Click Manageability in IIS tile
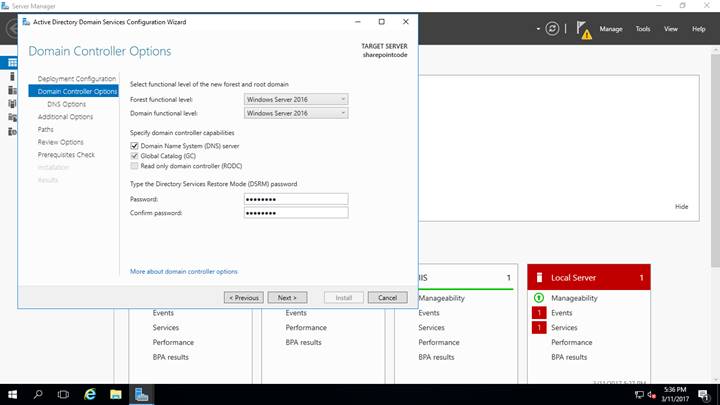 point(441,298)
